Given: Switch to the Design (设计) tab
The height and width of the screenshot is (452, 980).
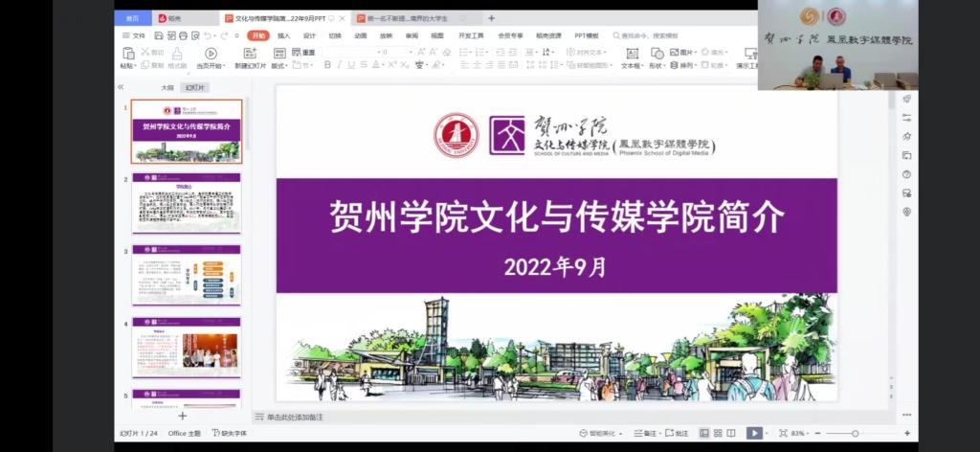Looking at the screenshot, I should coord(309,35).
